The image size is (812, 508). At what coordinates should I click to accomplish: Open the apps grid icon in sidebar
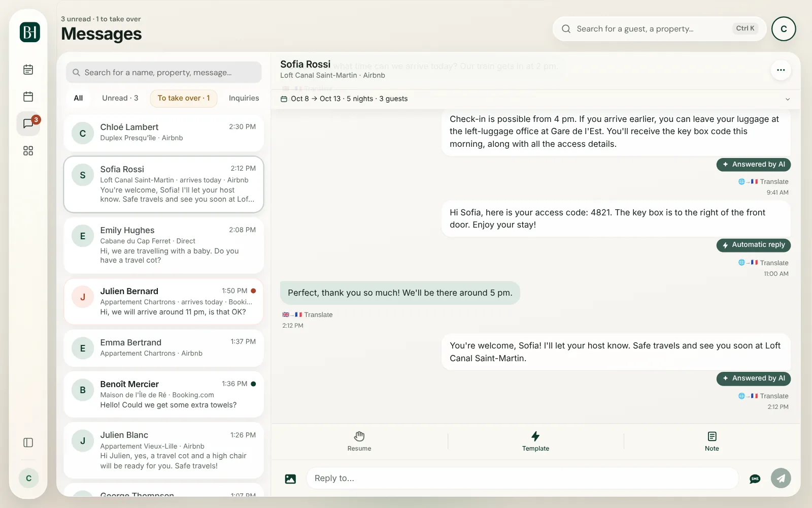28,151
